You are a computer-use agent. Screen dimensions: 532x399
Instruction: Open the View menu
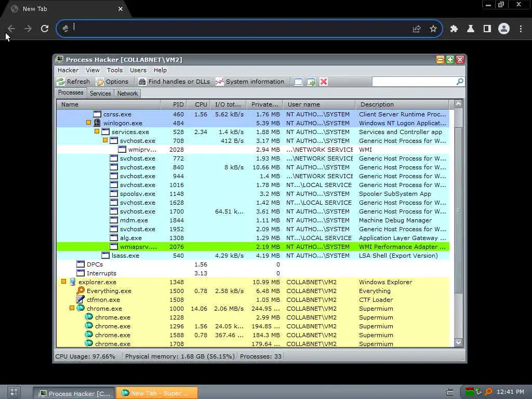click(92, 70)
